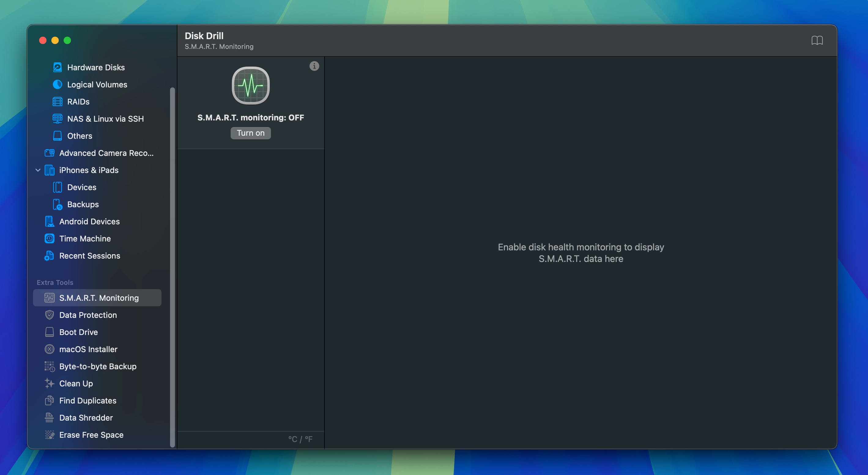
Task: Click the Clean Up sparkle icon
Action: click(x=50, y=383)
